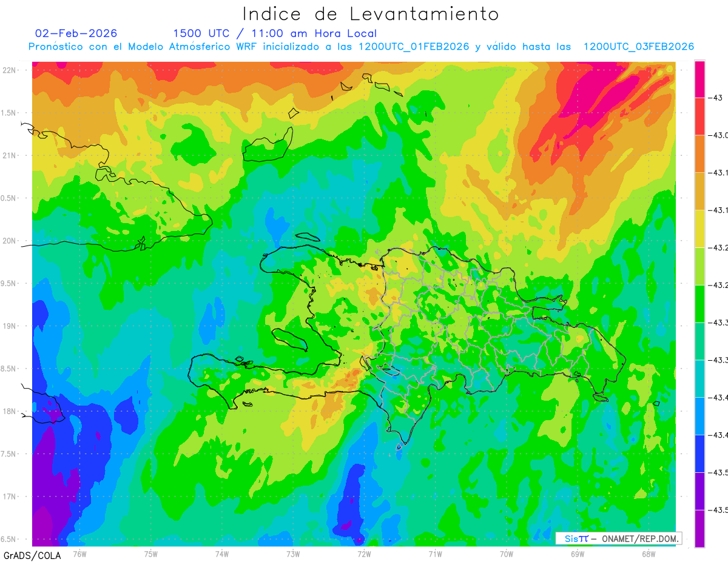Click the '17N' latitude label
Image resolution: width=728 pixels, height=562 pixels.
[x=10, y=497]
